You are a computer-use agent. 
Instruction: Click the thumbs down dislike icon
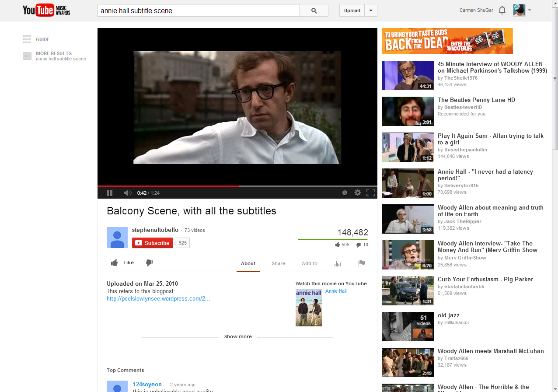point(149,262)
